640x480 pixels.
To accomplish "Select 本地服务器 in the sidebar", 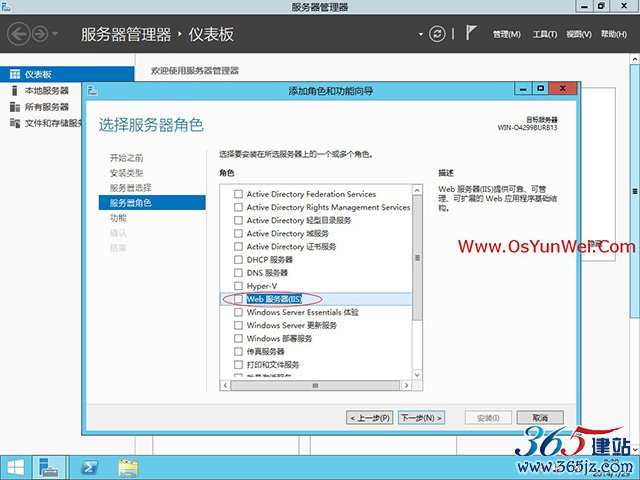I will pos(47,91).
